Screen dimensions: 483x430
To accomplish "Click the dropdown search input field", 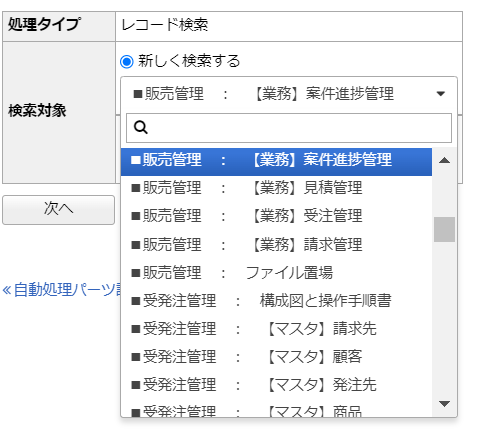I will [289, 128].
